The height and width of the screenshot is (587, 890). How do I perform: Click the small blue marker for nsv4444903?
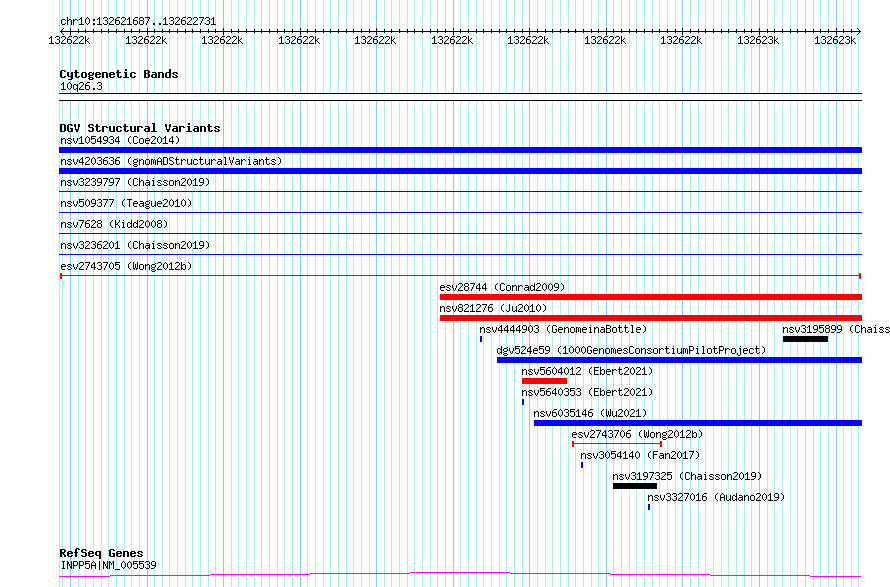tap(481, 339)
